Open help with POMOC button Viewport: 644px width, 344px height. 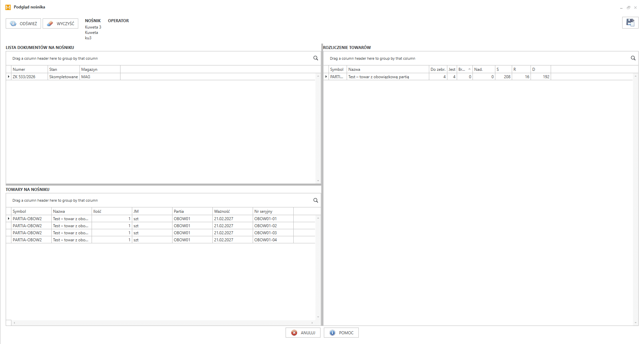click(341, 333)
